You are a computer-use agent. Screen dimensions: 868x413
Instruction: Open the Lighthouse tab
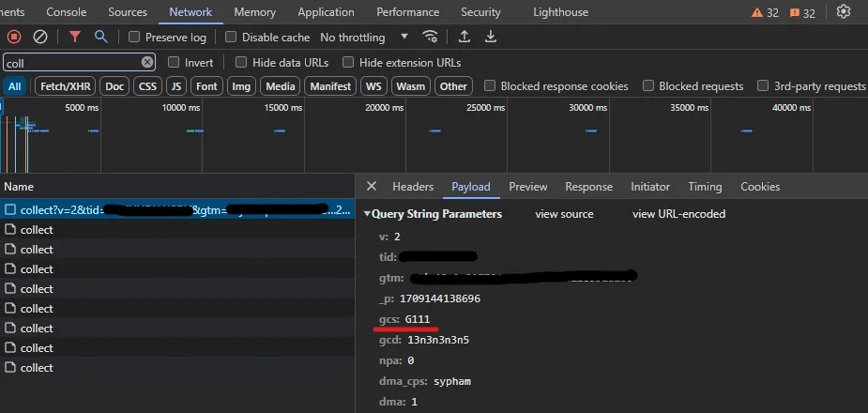(x=561, y=11)
